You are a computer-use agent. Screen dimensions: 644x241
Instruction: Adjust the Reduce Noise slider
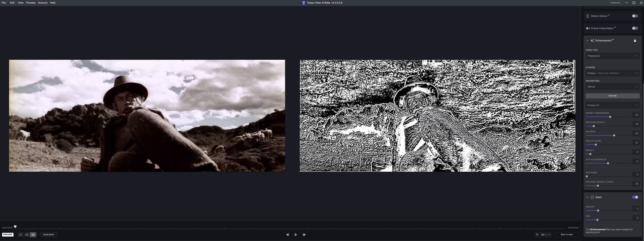coord(596,145)
